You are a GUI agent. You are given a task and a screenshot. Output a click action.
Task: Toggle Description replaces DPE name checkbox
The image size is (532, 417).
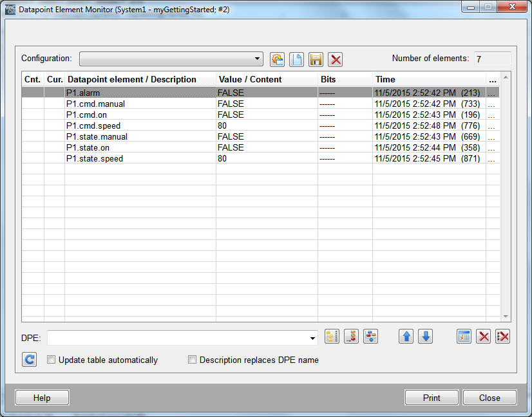pos(192,360)
